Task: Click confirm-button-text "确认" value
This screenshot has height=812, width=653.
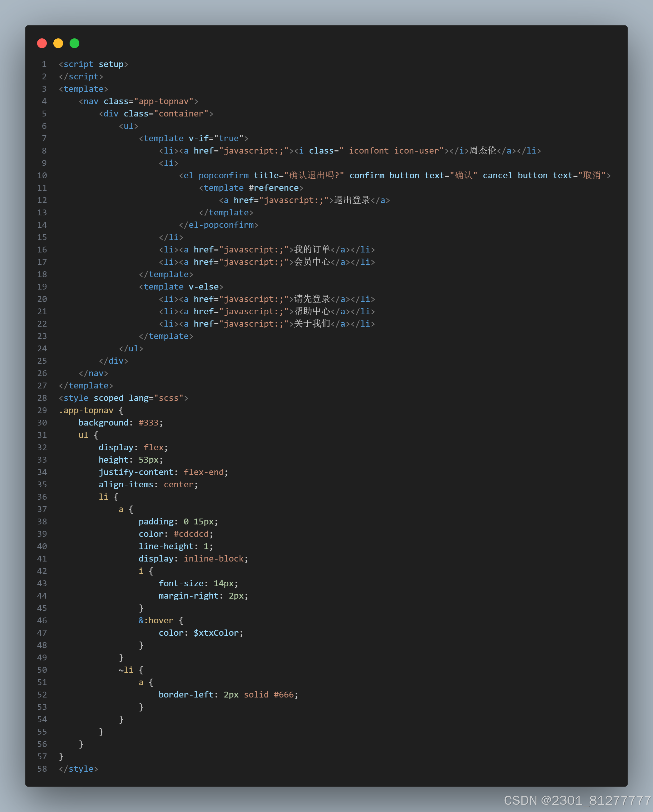Action: coord(464,175)
